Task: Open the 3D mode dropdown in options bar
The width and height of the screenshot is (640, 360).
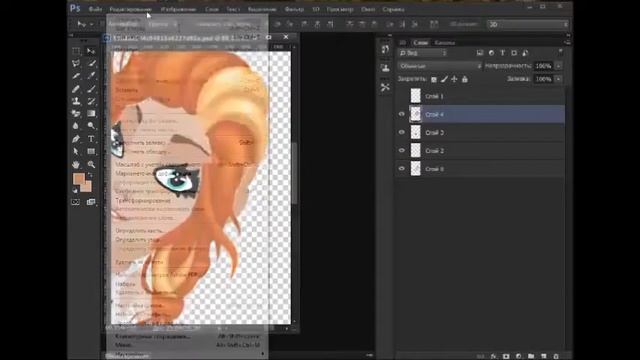Action: tap(528, 24)
